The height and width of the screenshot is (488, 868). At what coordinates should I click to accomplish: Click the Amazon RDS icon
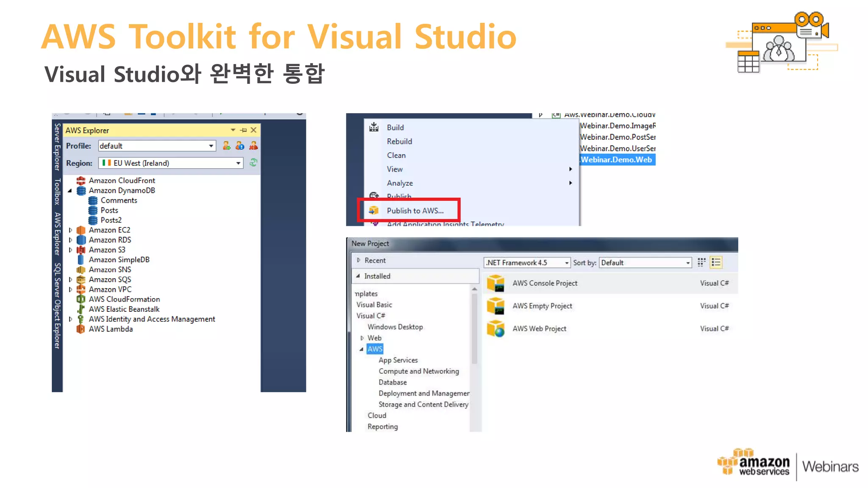tap(81, 240)
